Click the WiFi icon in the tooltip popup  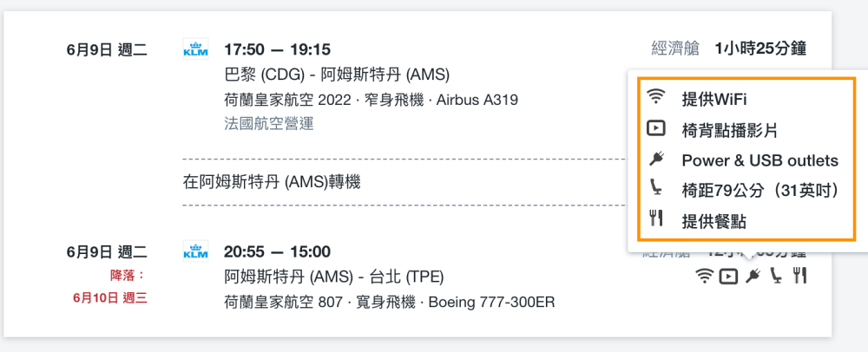656,97
